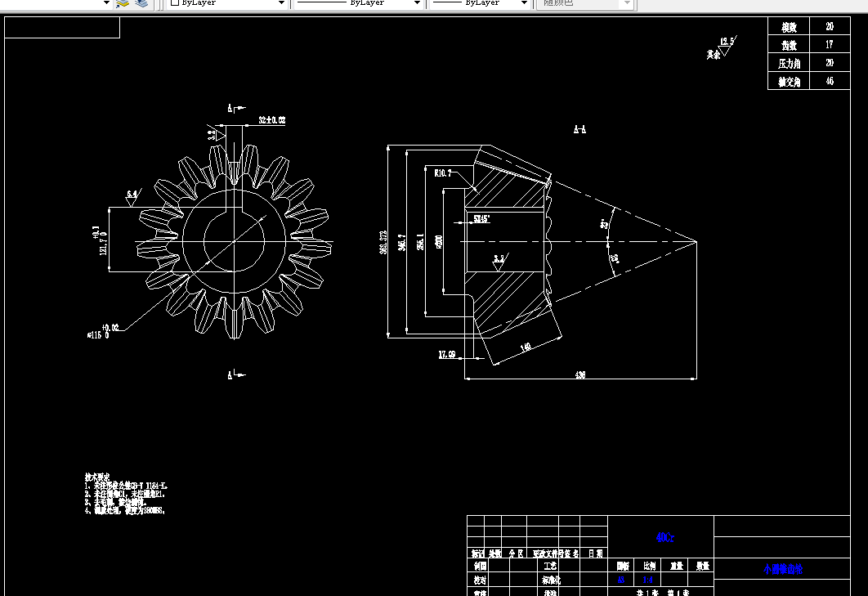The image size is (868, 596).
Task: Expand the color control ByLayer dropdown
Action: click(281, 2)
